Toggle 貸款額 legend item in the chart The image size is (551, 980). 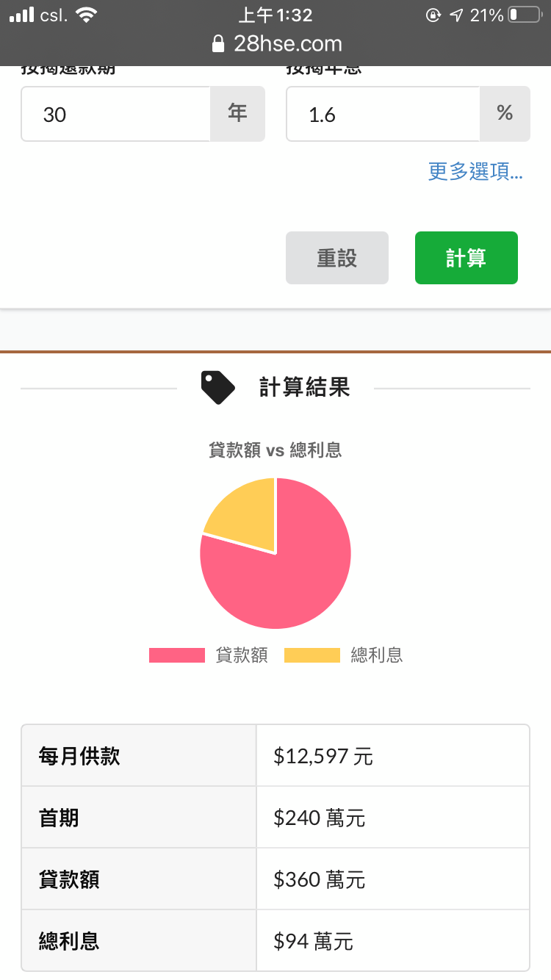(x=209, y=655)
